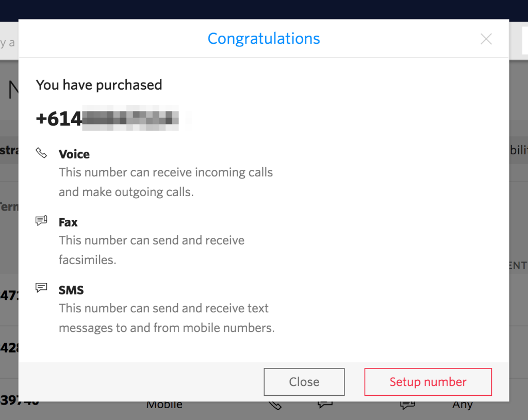Click the fax capability icon next to Mobile row
Screen dimensions: 528x420
pyautogui.click(x=325, y=405)
